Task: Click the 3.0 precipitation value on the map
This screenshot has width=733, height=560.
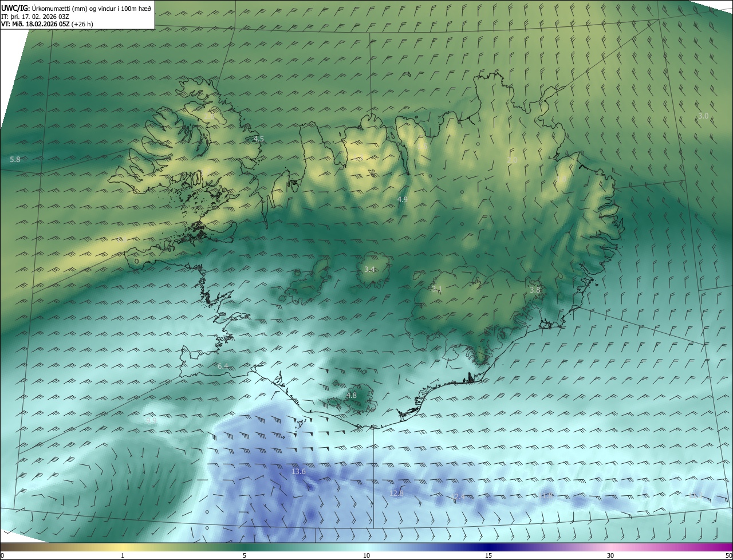Action: [x=703, y=116]
